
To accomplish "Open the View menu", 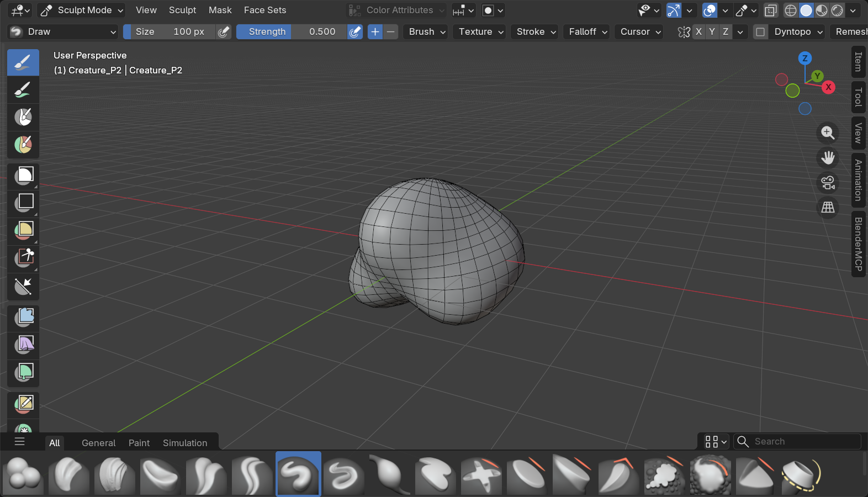I will 146,10.
